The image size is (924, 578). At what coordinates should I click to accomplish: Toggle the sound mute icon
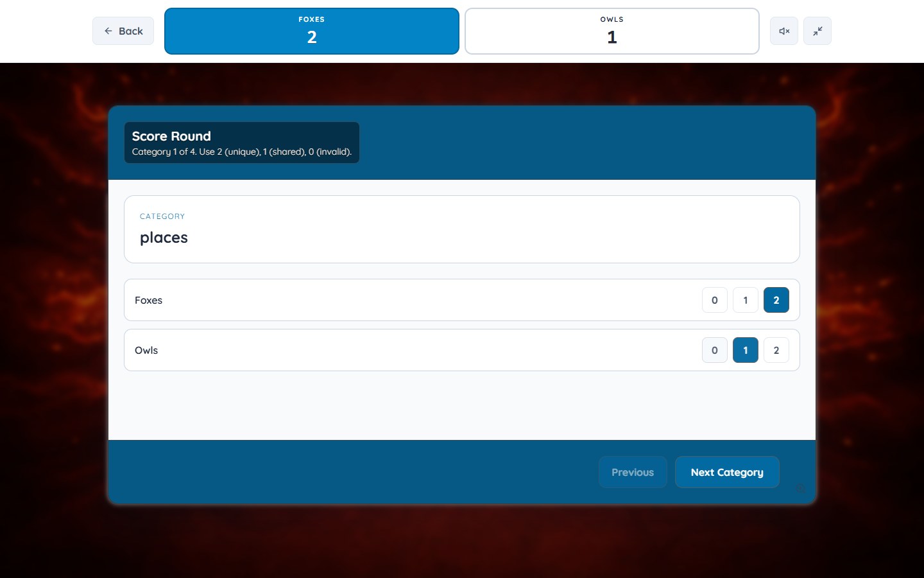click(784, 31)
